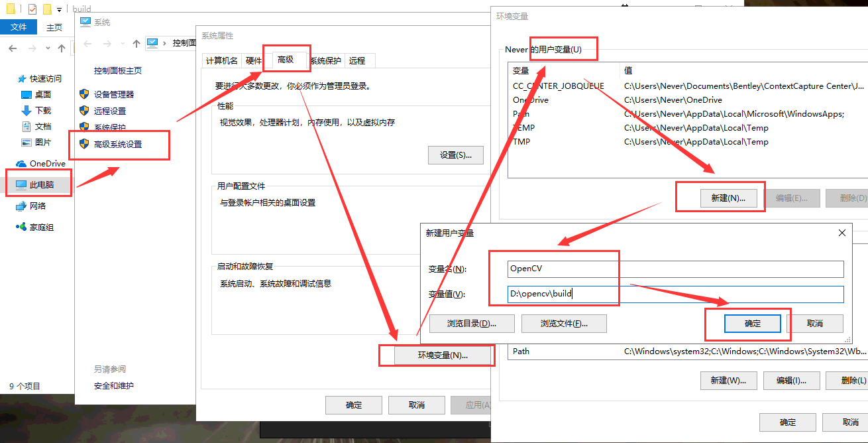This screenshot has width=868, height=443.
Task: Click OK (确定) in System Properties dialog
Action: click(x=354, y=405)
